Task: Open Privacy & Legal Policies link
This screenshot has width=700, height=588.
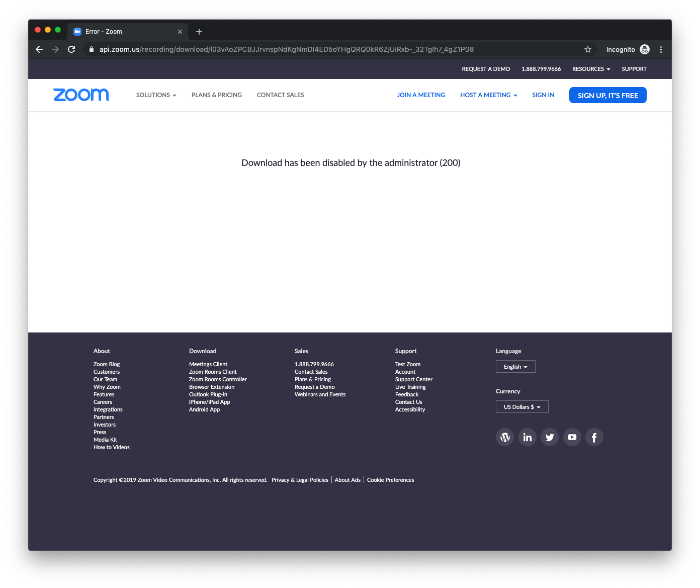Action: (300, 480)
